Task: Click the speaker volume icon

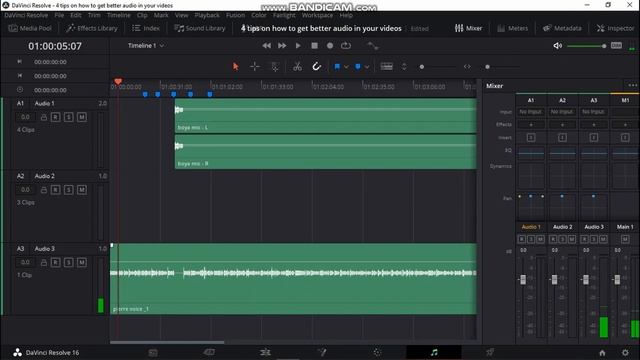Action: (558, 46)
